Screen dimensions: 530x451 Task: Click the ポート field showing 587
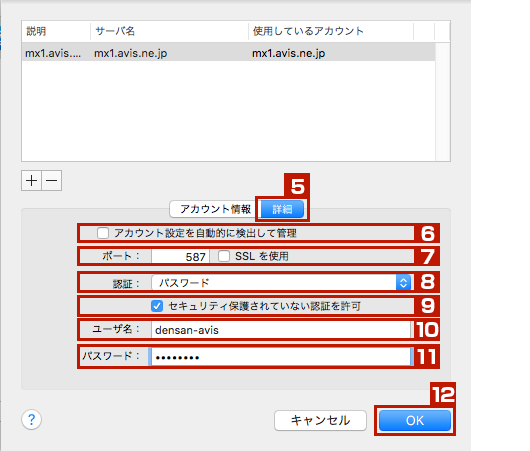[x=180, y=256]
